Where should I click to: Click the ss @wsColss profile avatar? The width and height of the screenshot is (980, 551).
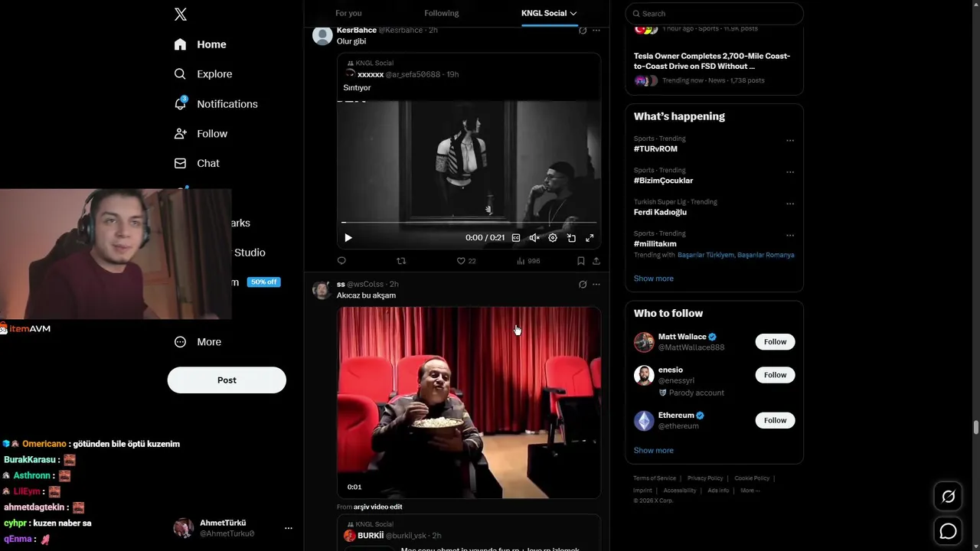[322, 289]
